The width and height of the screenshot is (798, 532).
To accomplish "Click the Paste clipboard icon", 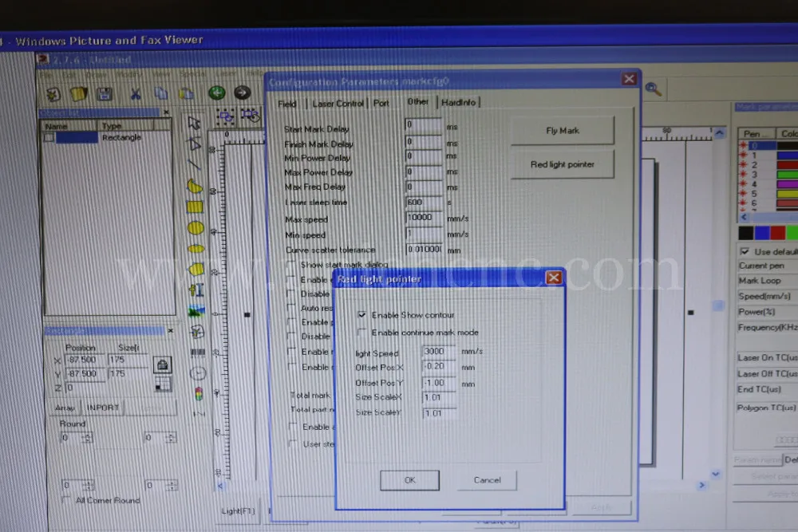I will pos(186,93).
